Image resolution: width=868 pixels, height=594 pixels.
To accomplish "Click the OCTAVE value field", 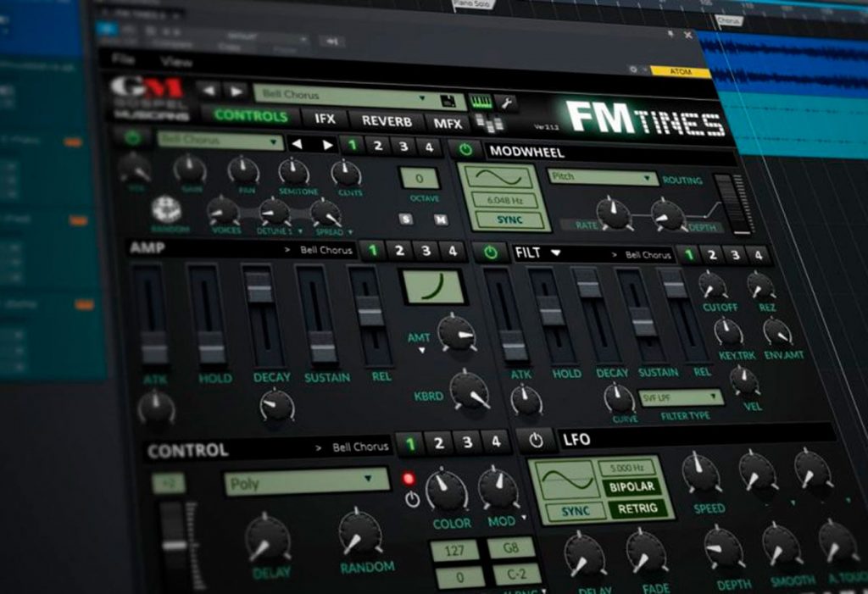I will coord(419,178).
